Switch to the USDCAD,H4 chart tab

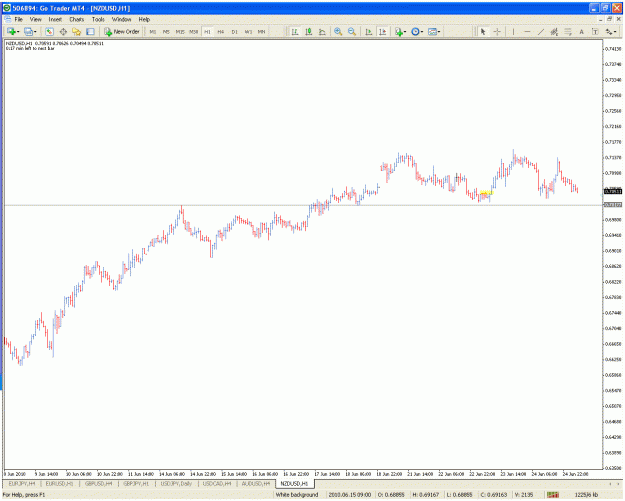[217, 483]
